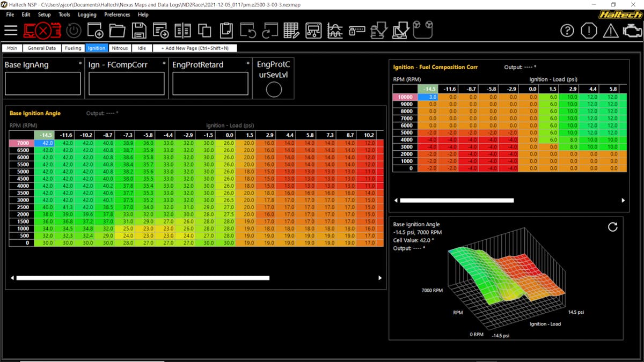Image resolution: width=644 pixels, height=362 pixels.
Task: Open the hamburger navigation menu
Action: pyautogui.click(x=11, y=31)
